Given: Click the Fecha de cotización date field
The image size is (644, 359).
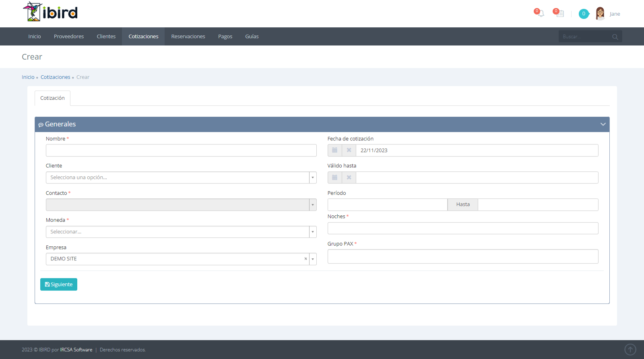Looking at the screenshot, I should point(477,151).
